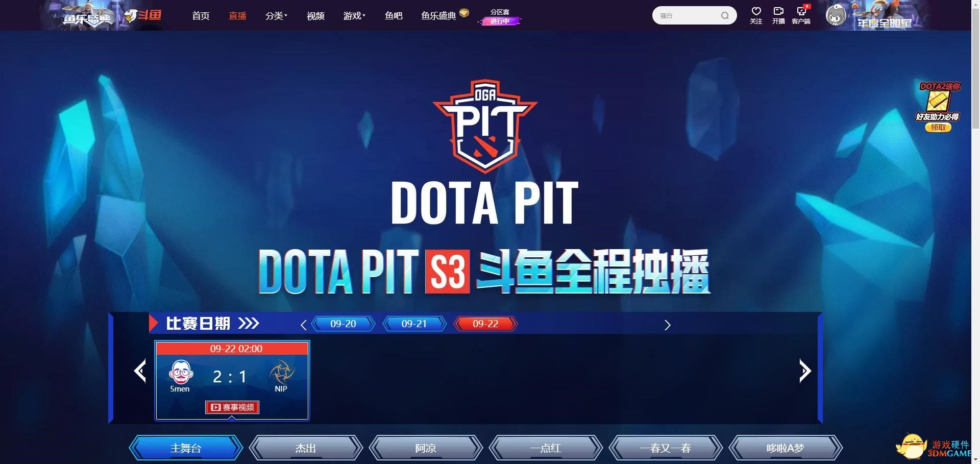Claim the DOTA2 gift 领取 badge
980x464 pixels.
tap(938, 128)
